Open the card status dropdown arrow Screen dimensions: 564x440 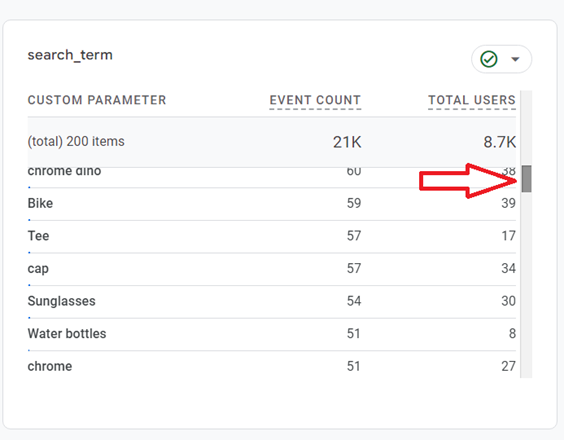tap(515, 59)
